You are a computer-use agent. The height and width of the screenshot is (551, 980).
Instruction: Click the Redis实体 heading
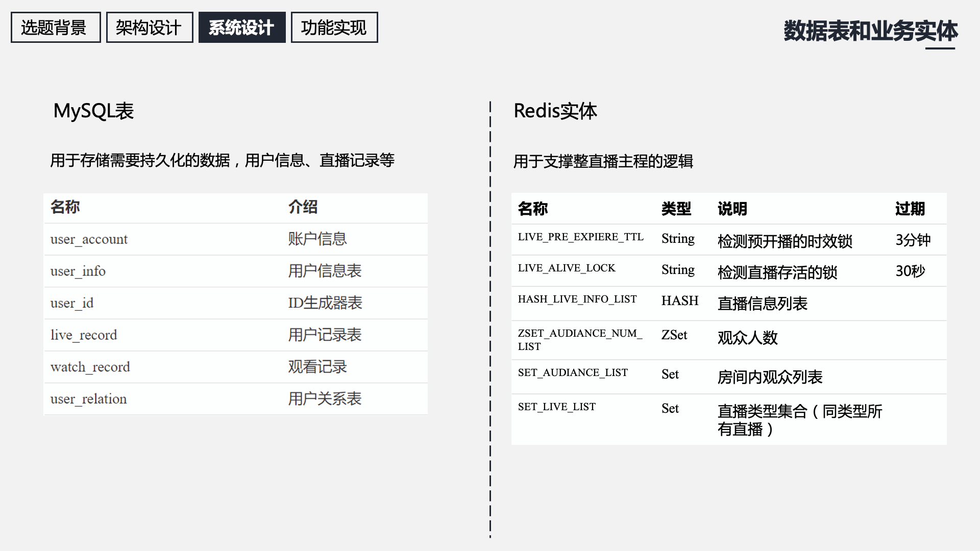[555, 111]
